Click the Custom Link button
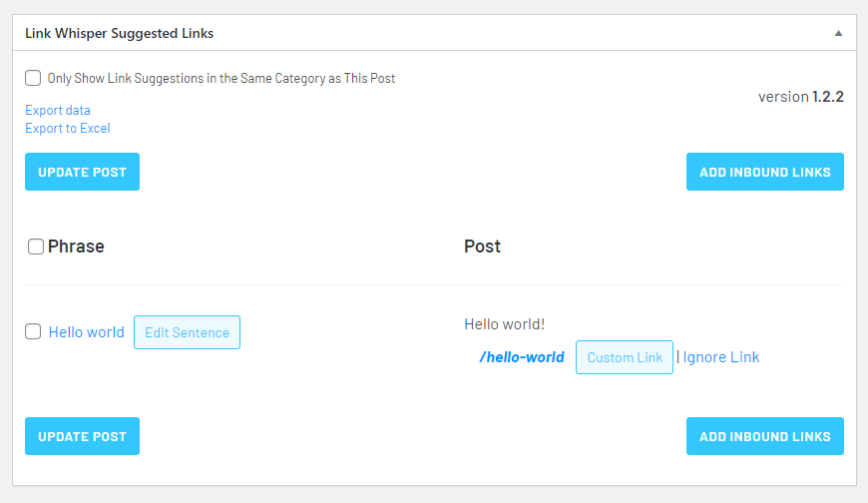 click(x=625, y=357)
